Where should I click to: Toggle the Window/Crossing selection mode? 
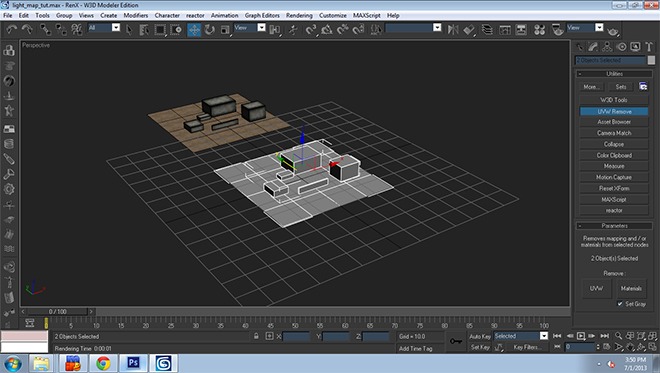pyautogui.click(x=177, y=29)
